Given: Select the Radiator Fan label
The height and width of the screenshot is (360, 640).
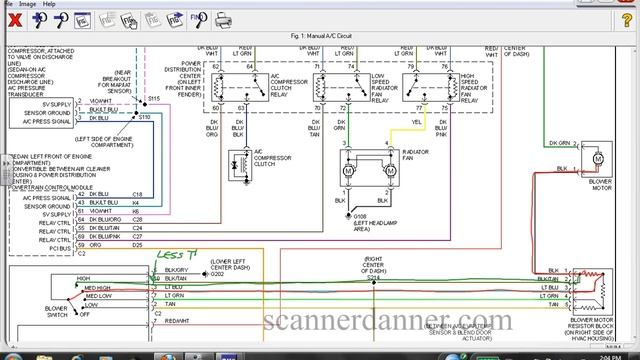Looking at the screenshot, I should (x=416, y=155).
